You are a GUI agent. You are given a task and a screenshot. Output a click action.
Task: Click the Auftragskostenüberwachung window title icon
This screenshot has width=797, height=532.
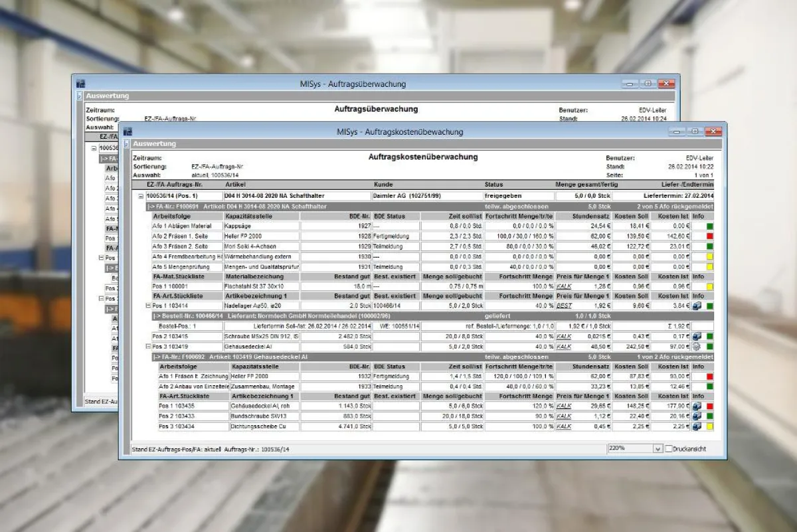click(128, 132)
